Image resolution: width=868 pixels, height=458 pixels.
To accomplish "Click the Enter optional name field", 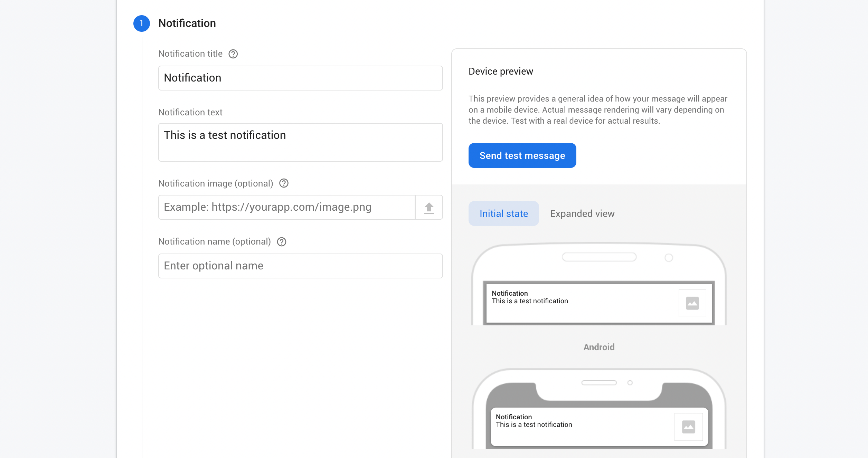I will 300,266.
